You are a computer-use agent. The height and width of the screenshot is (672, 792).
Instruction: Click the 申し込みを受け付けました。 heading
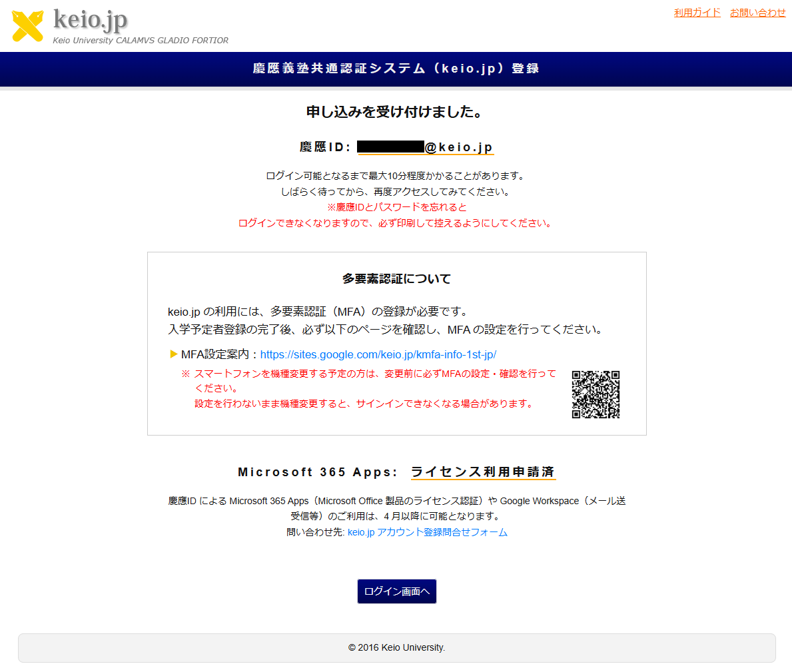click(x=396, y=112)
